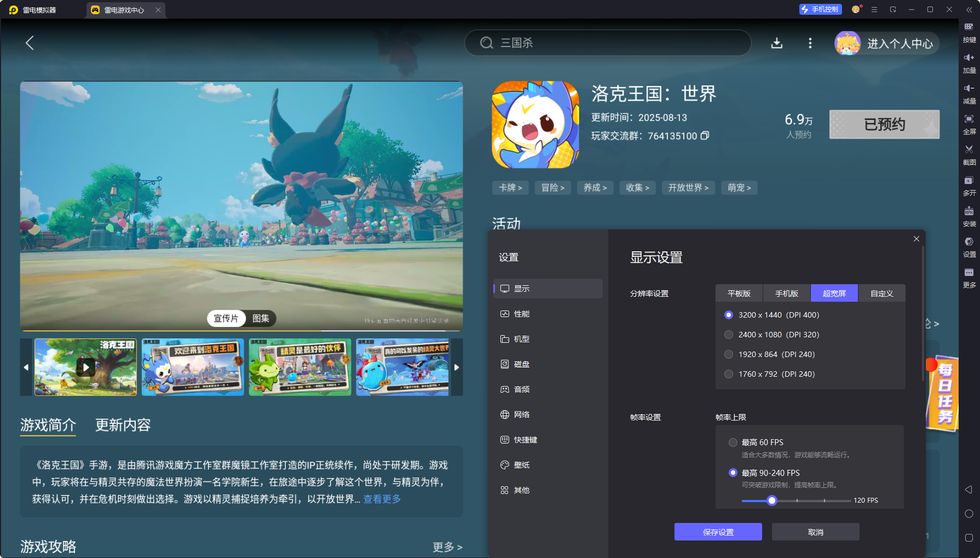Copy the player group number icon
This screenshot has width=980, height=558.
tap(705, 136)
